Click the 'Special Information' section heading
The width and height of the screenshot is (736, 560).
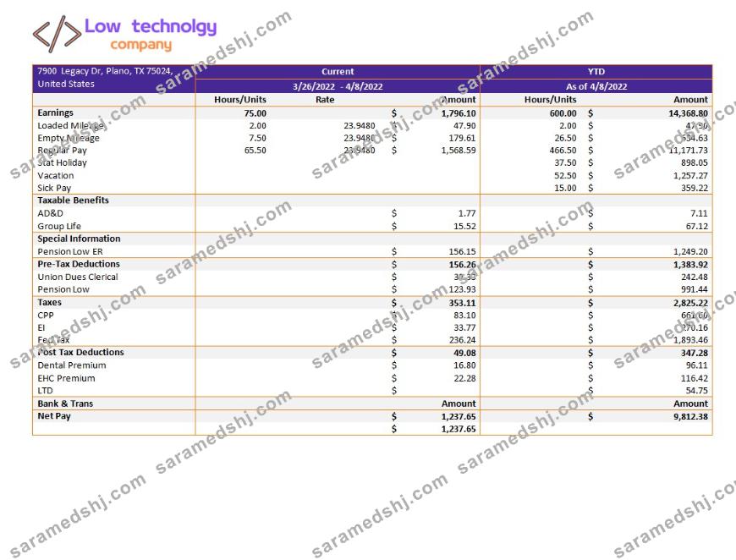79,239
